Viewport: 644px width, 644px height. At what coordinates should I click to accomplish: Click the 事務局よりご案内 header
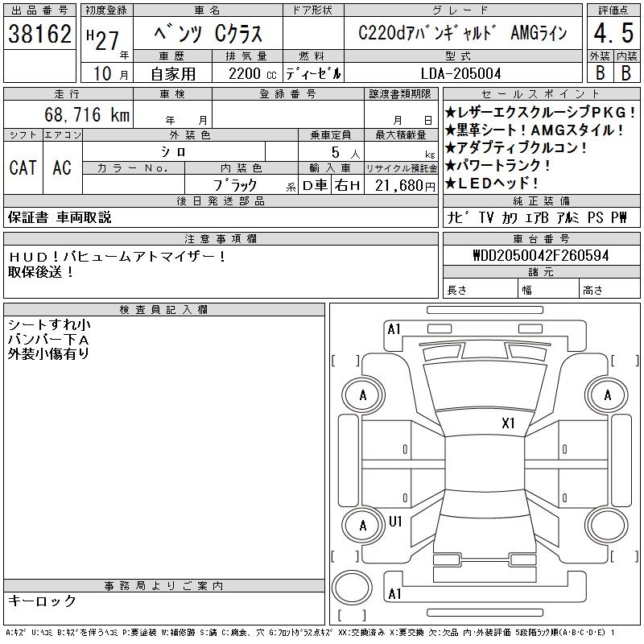coord(164,586)
